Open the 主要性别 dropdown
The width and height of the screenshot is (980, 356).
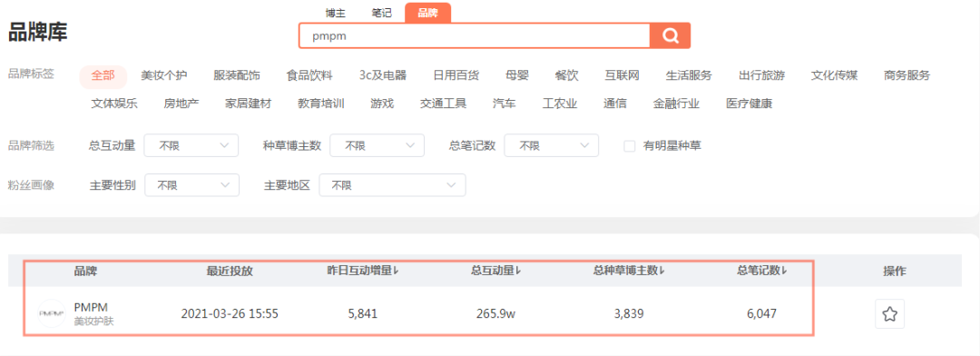point(191,185)
